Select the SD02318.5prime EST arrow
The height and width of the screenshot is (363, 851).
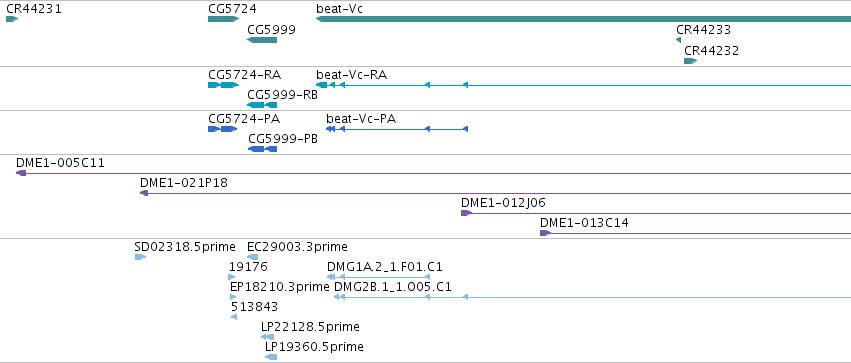(x=141, y=257)
